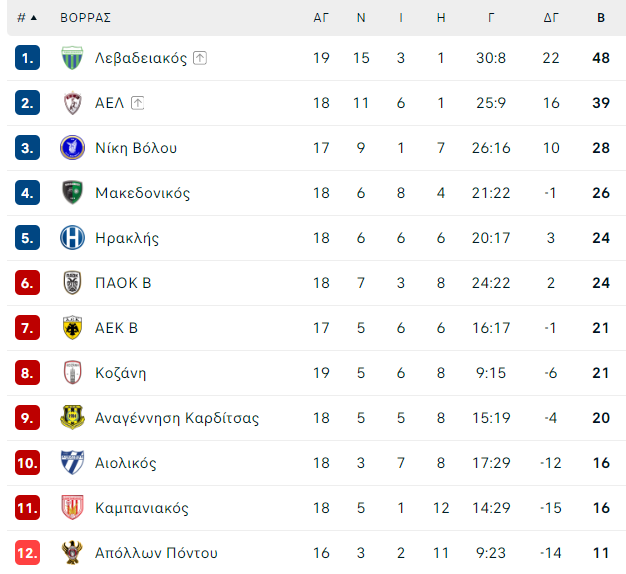Screen dimensions: 626x574
Task: Click the blue rank 1 badge
Action: click(28, 58)
